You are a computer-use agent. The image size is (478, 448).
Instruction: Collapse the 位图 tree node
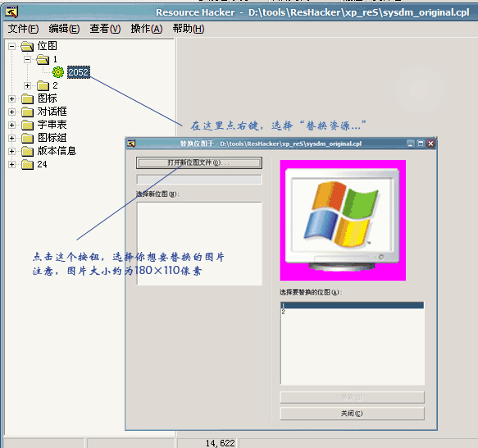point(12,47)
